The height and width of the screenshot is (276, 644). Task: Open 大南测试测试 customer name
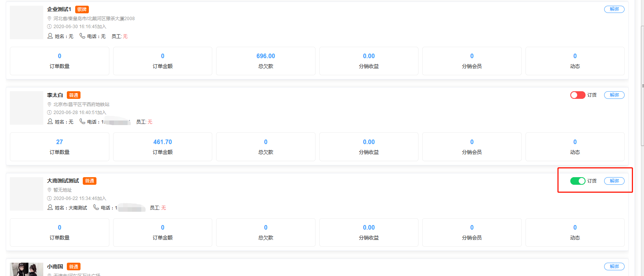[x=63, y=181]
